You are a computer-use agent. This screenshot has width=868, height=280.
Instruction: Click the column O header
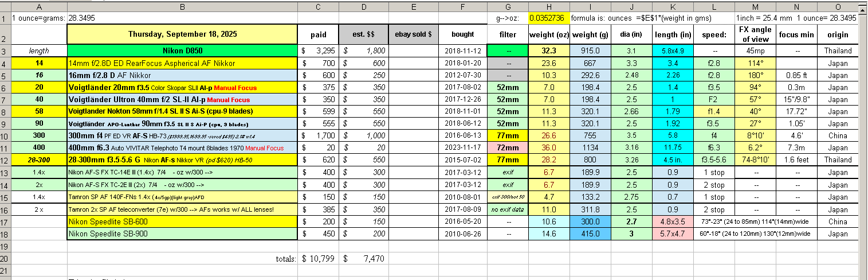838,6
